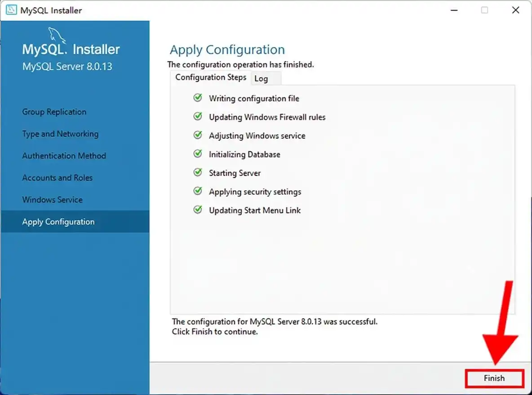Click the MySQL dolphin logo
Image resolution: width=532 pixels, height=395 pixels.
click(56, 35)
